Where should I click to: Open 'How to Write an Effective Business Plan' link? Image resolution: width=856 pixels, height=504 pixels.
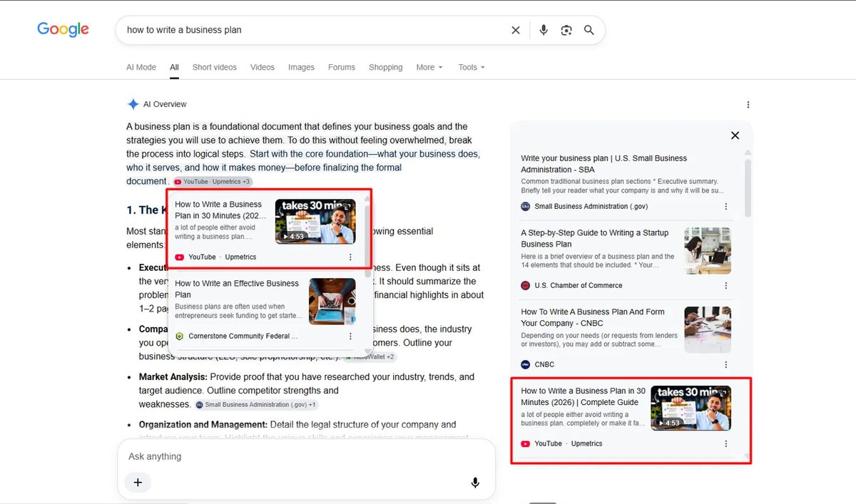[237, 289]
